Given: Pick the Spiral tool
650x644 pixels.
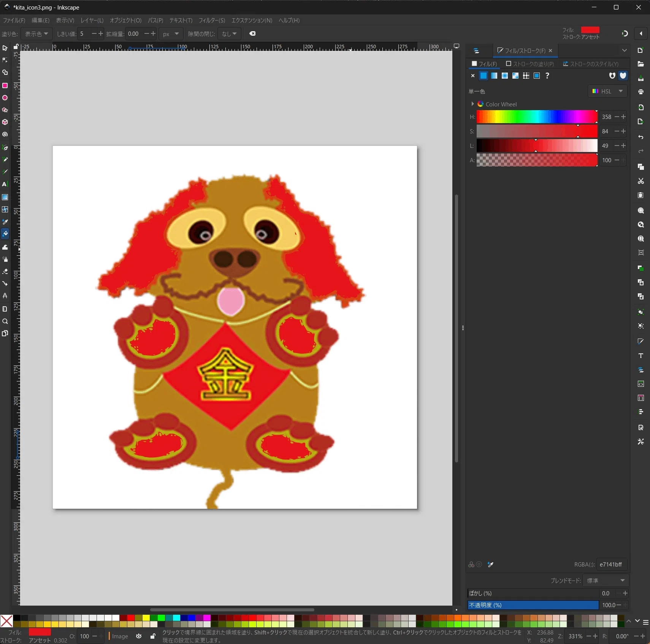Looking at the screenshot, I should pyautogui.click(x=5, y=134).
